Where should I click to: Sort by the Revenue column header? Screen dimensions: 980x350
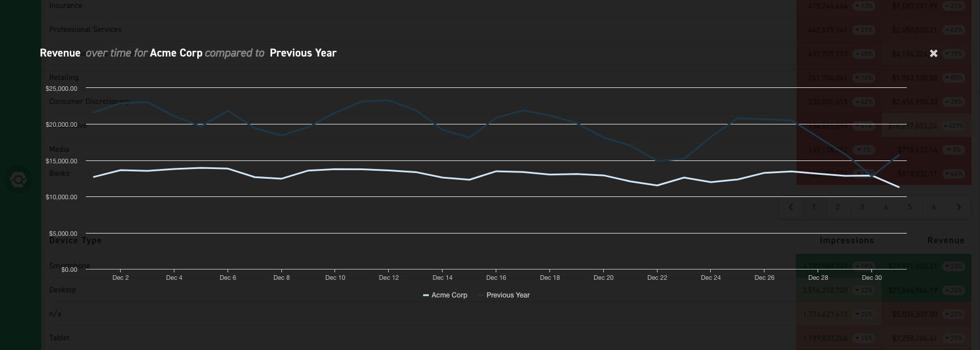[x=946, y=240]
